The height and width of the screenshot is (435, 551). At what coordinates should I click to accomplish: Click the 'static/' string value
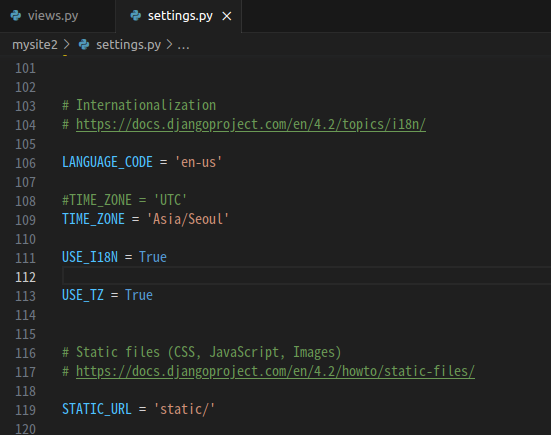184,409
